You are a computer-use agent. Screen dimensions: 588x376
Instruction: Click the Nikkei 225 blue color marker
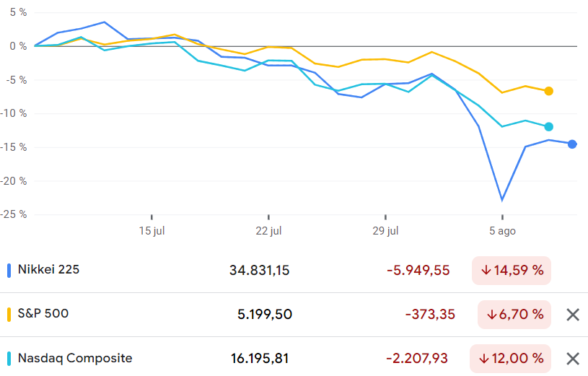[x=9, y=271]
